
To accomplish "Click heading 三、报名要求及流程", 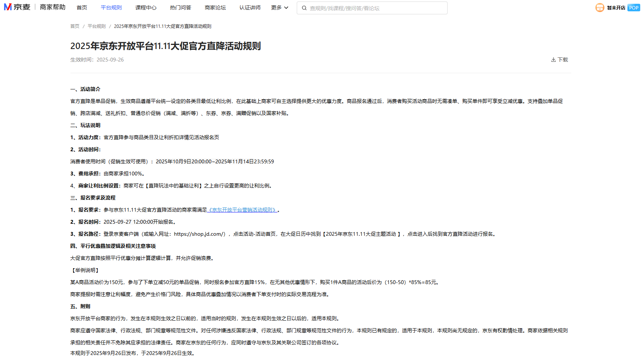I will tap(93, 198).
